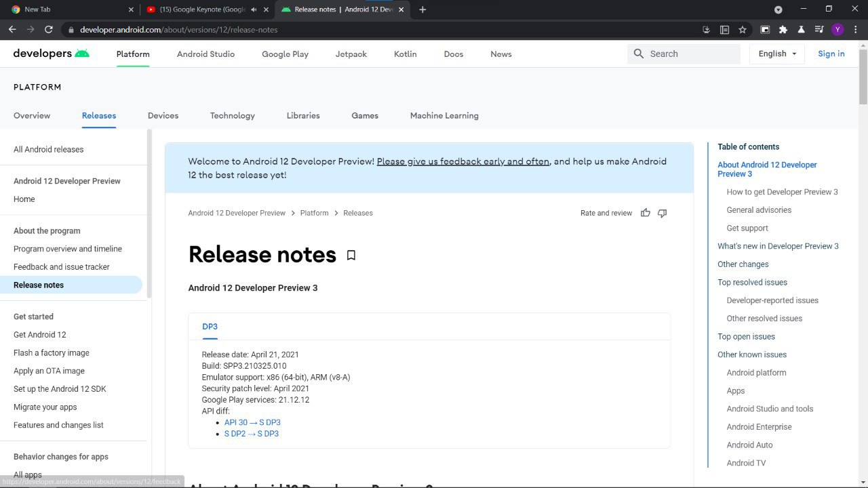Jump to What's new in Developer Preview 3

coord(778,246)
